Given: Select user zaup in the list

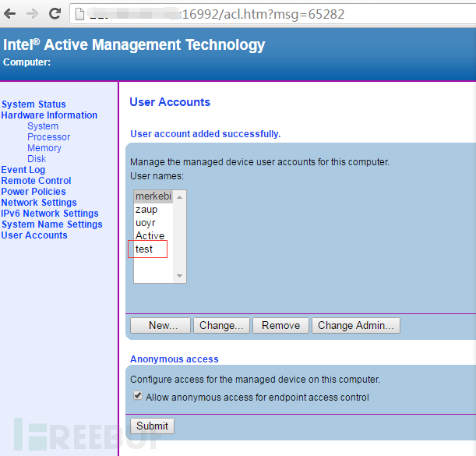Looking at the screenshot, I should click(153, 210).
